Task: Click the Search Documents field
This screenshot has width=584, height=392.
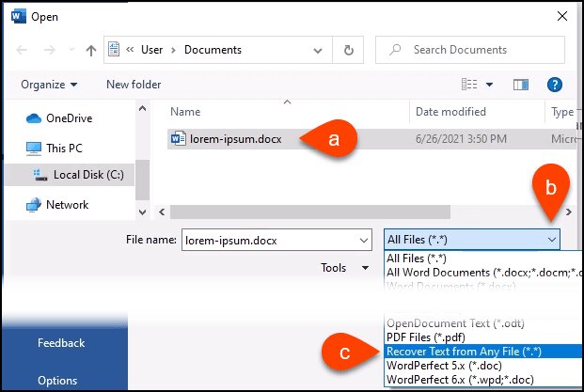Action: tap(470, 50)
